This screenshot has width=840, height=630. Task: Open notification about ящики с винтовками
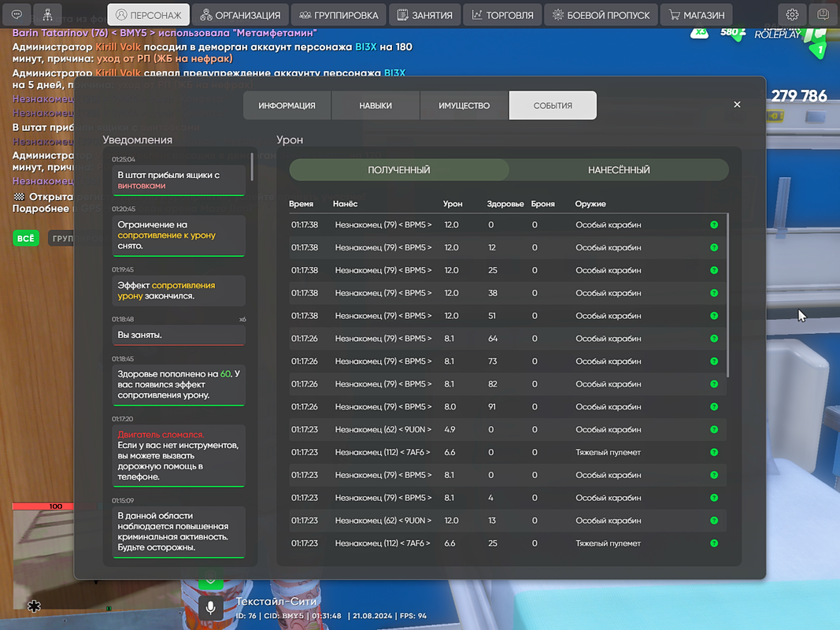[179, 180]
